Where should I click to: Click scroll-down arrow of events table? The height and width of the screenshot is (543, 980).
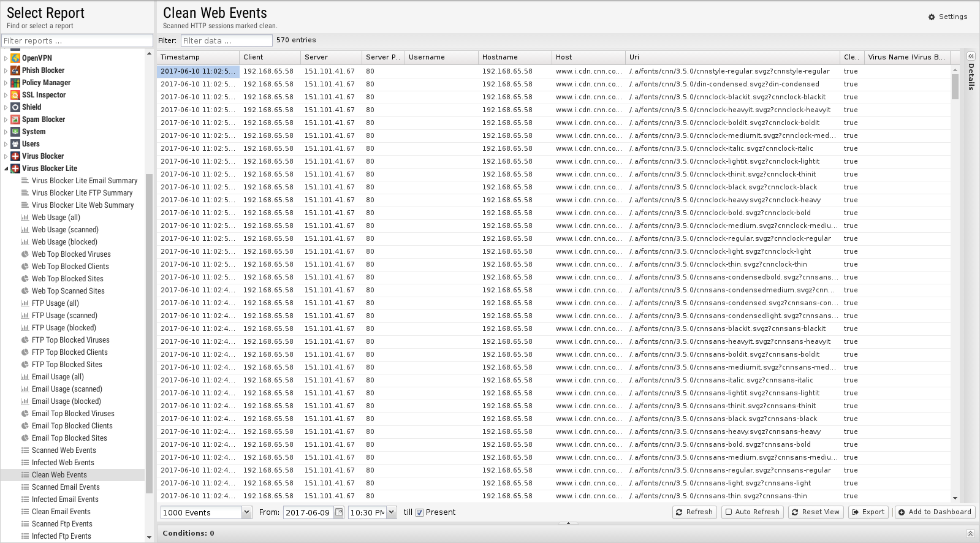click(x=955, y=498)
